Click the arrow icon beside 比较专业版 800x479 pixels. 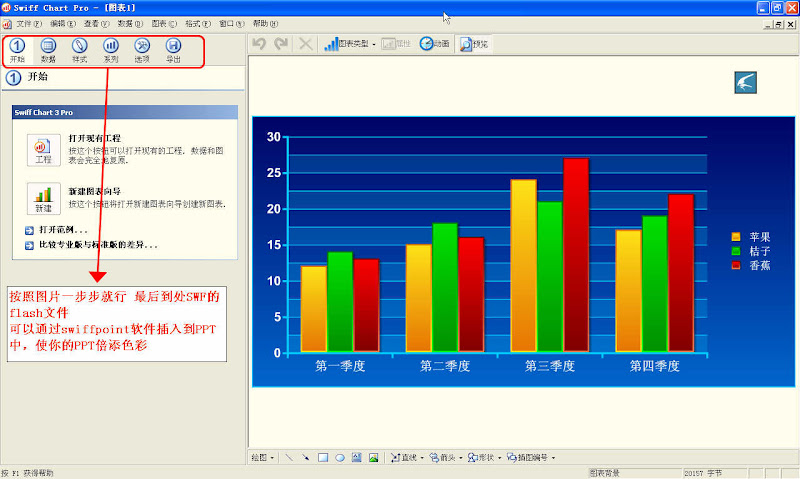[x=30, y=245]
